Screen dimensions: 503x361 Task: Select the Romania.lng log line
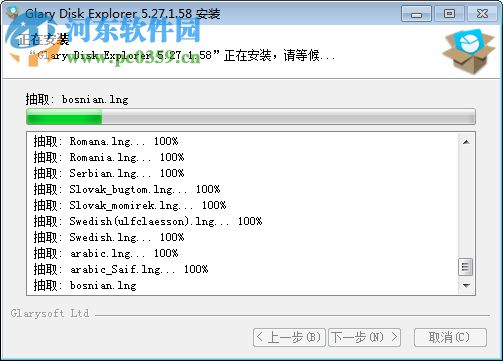click(109, 157)
